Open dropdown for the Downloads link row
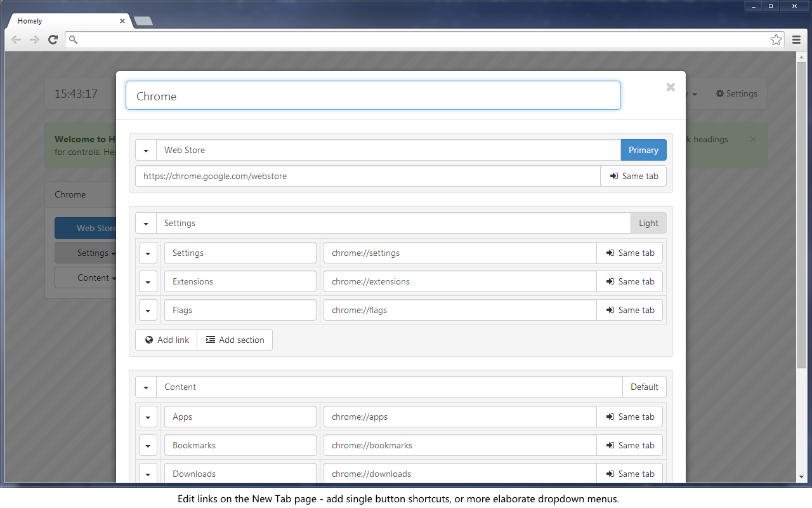 [x=148, y=474]
